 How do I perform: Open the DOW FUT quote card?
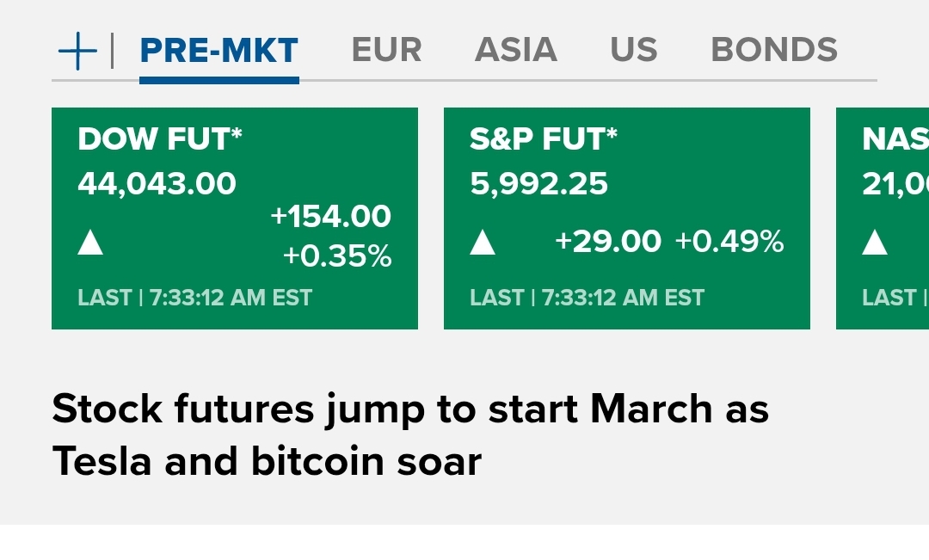pos(235,218)
